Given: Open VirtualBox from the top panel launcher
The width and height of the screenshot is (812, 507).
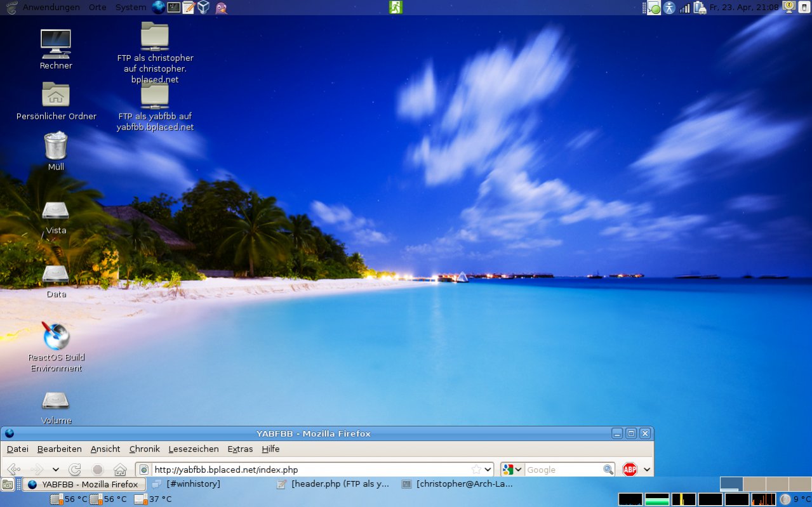Looking at the screenshot, I should pyautogui.click(x=203, y=8).
